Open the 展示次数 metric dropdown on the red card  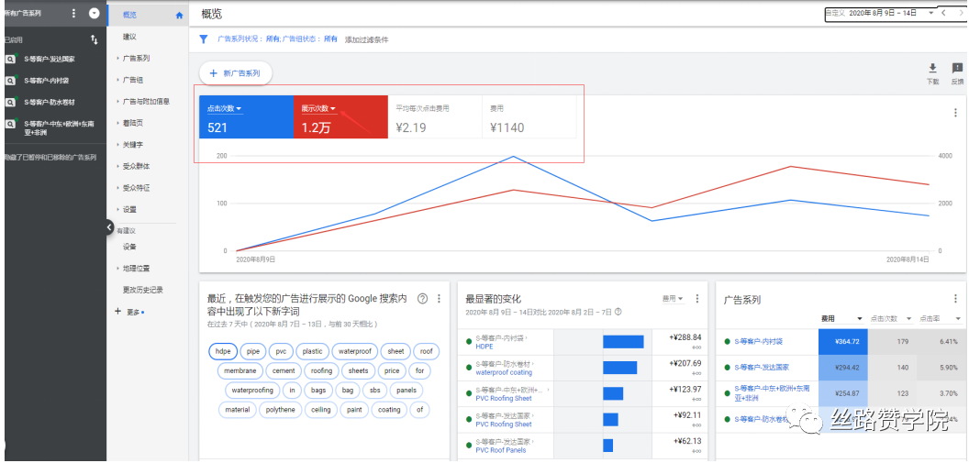318,109
